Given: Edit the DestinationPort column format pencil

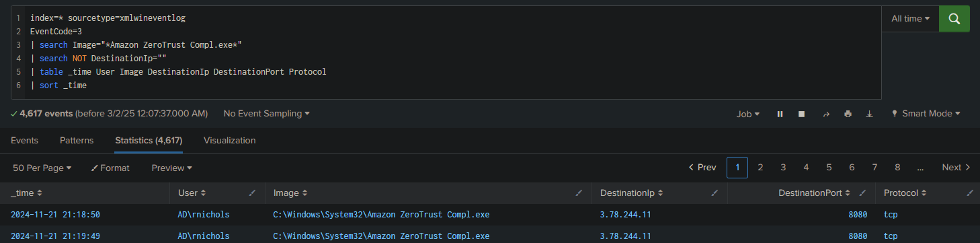Looking at the screenshot, I should pyautogui.click(x=863, y=193).
